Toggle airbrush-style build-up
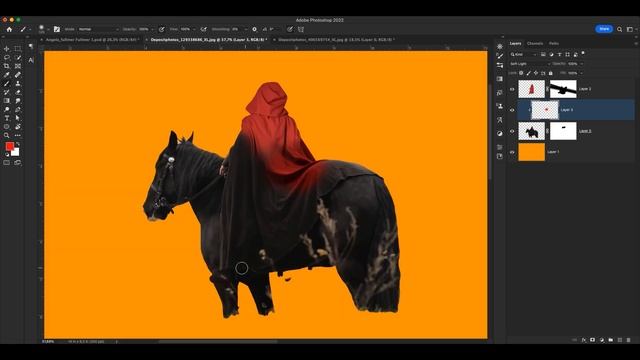This screenshot has width=640, height=360. [x=204, y=29]
